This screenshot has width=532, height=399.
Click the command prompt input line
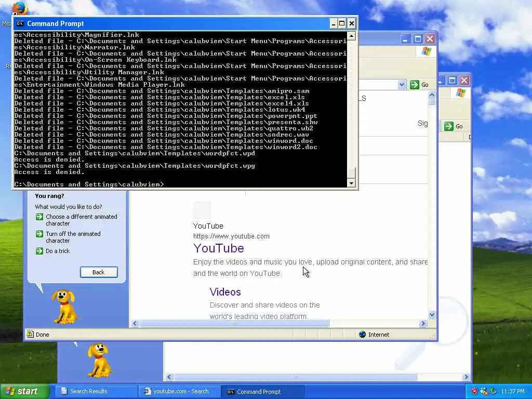coord(89,184)
